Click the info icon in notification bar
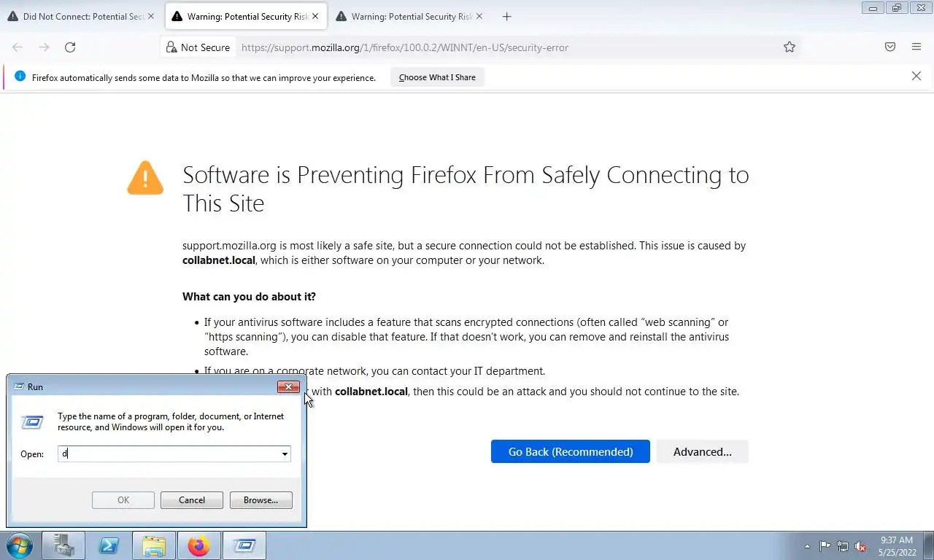The width and height of the screenshot is (934, 560). click(x=20, y=77)
